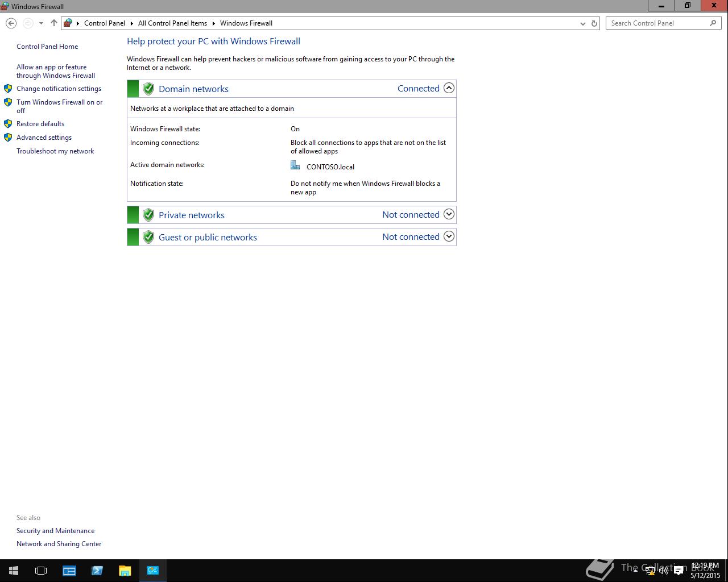Click the Domain networks heading

click(x=193, y=89)
